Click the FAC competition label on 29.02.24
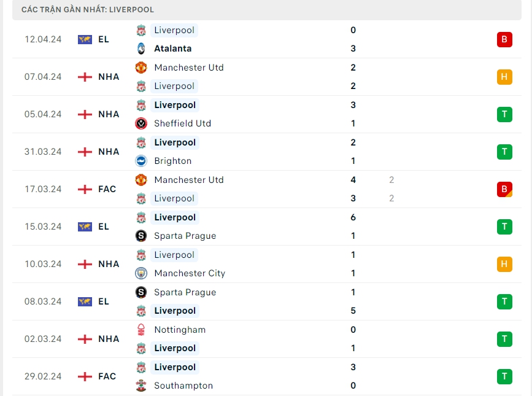Viewport: 532px width, 396px height. pos(107,376)
